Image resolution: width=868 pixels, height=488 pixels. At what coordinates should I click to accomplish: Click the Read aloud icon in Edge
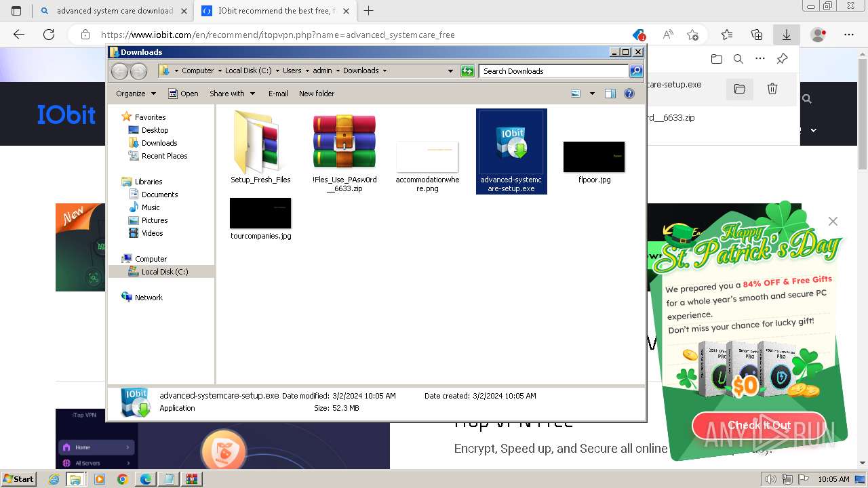(668, 35)
